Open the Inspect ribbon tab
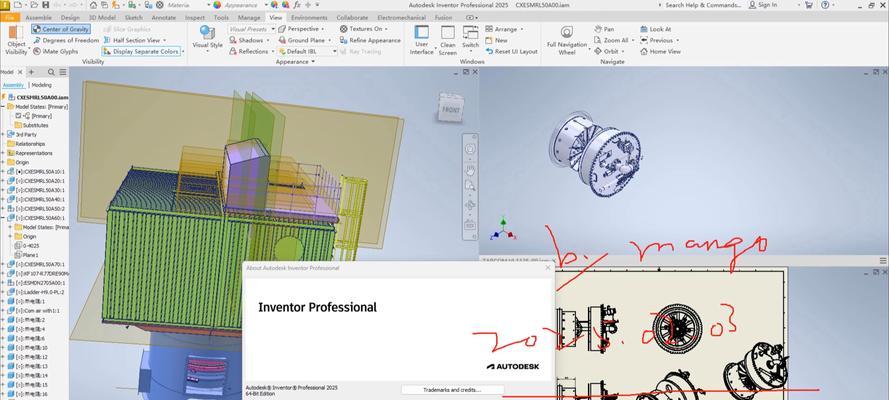 point(195,18)
